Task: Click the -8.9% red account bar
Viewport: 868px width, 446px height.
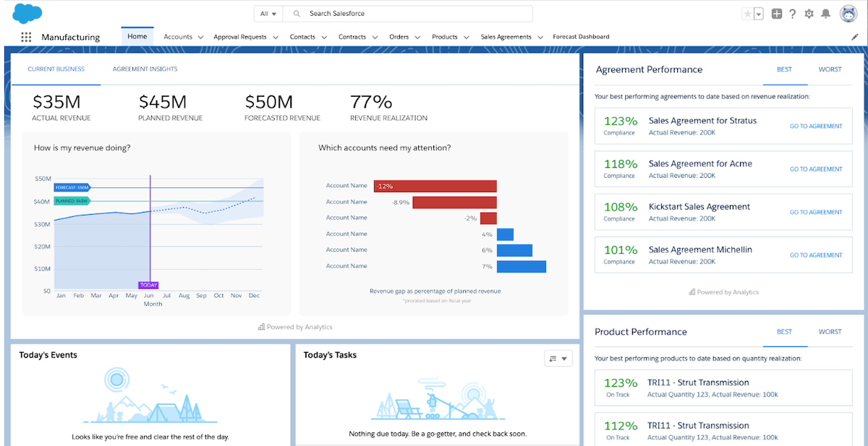Action: 455,202
